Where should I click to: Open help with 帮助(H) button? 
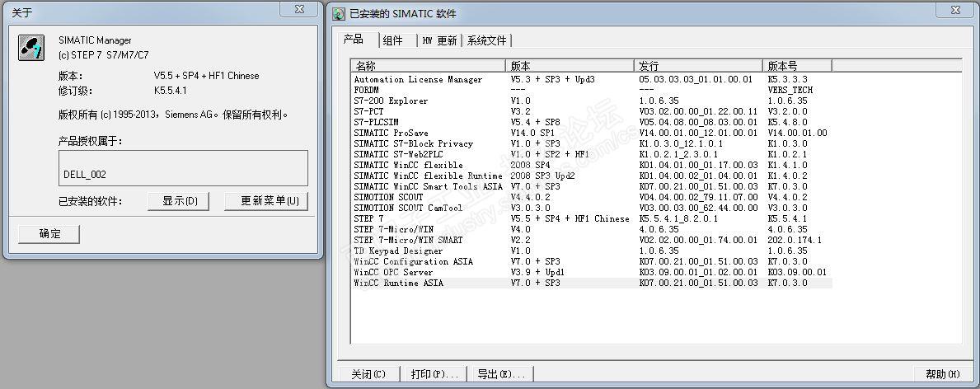(x=943, y=374)
